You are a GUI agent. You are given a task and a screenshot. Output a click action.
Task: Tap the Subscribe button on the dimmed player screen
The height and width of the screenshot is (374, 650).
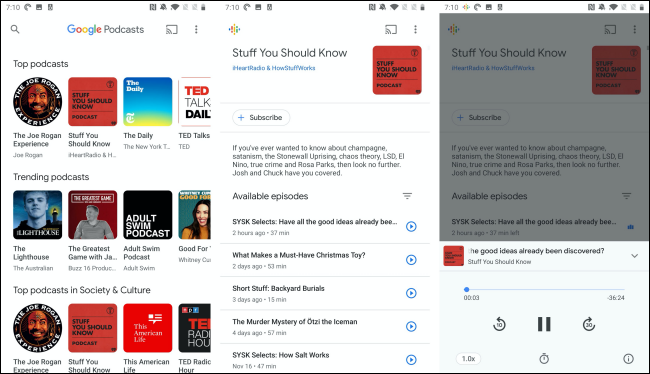pos(480,118)
